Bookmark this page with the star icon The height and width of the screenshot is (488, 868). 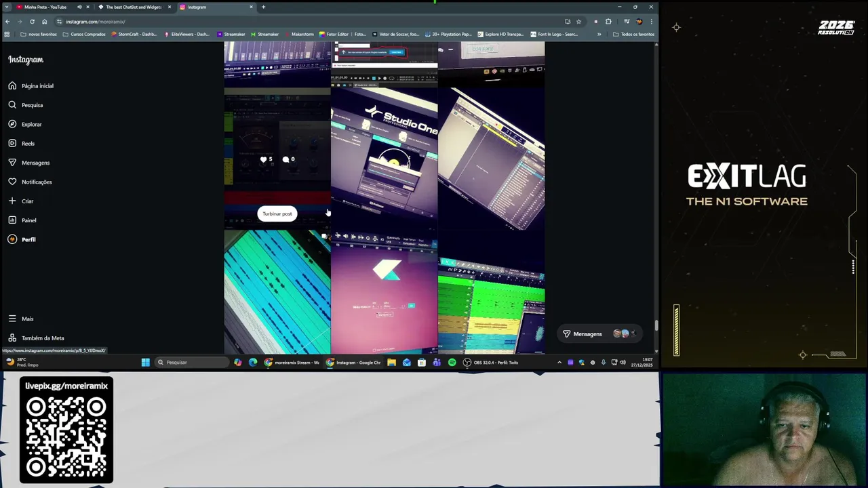[x=578, y=21]
